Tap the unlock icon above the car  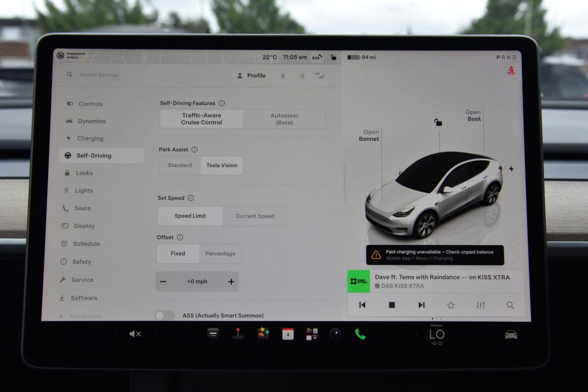(438, 122)
